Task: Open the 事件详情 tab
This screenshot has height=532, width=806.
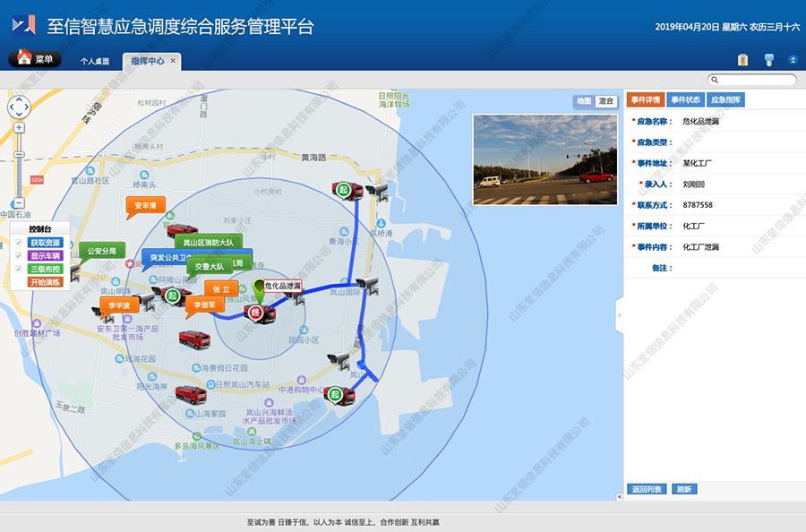Action: 646,99
